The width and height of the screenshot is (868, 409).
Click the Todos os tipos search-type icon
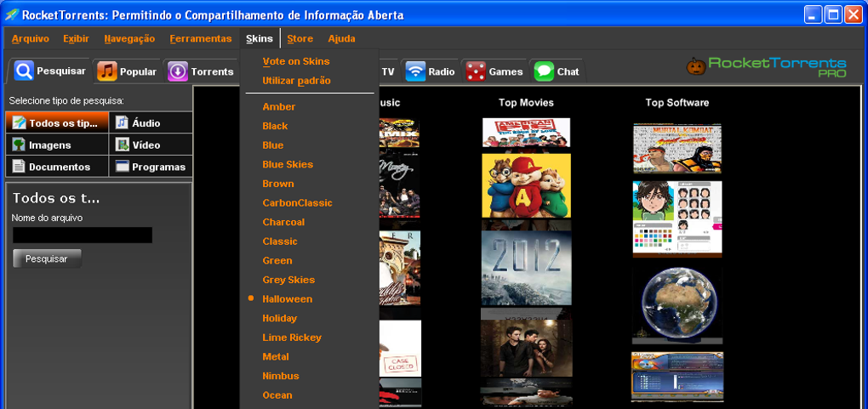click(x=19, y=122)
